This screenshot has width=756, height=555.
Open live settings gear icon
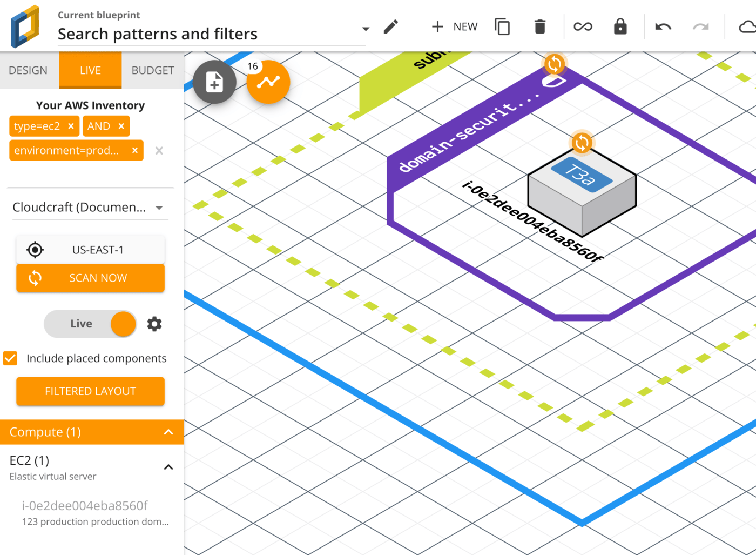[154, 324]
